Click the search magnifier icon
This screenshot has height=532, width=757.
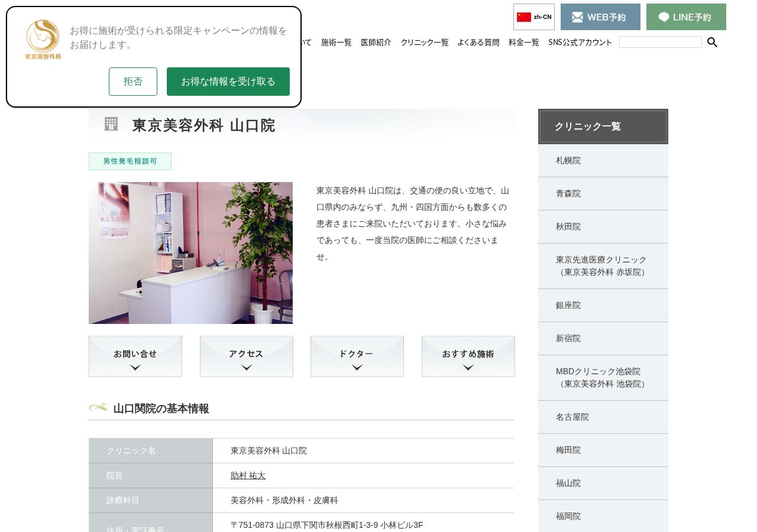712,42
